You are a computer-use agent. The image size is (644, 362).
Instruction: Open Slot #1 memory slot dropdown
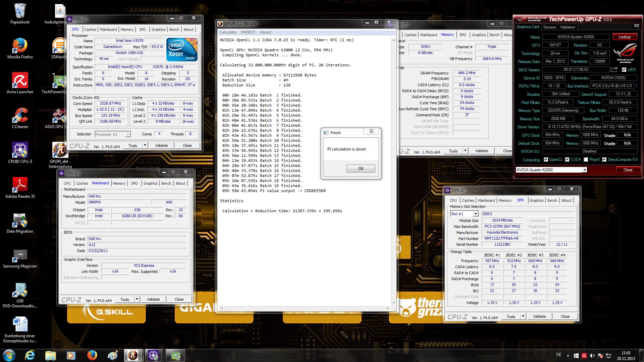(475, 214)
